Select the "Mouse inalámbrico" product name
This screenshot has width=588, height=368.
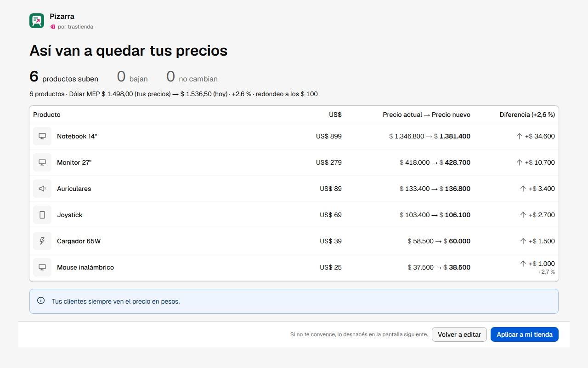point(85,267)
